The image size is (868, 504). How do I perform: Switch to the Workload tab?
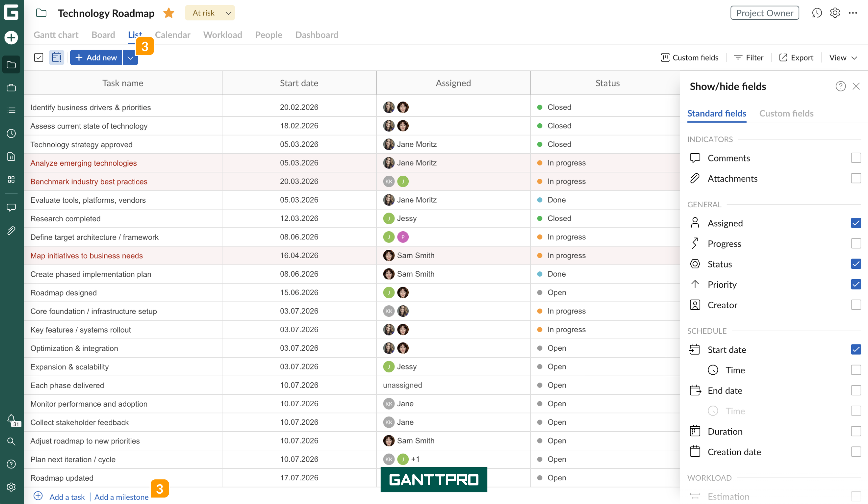[x=223, y=35]
